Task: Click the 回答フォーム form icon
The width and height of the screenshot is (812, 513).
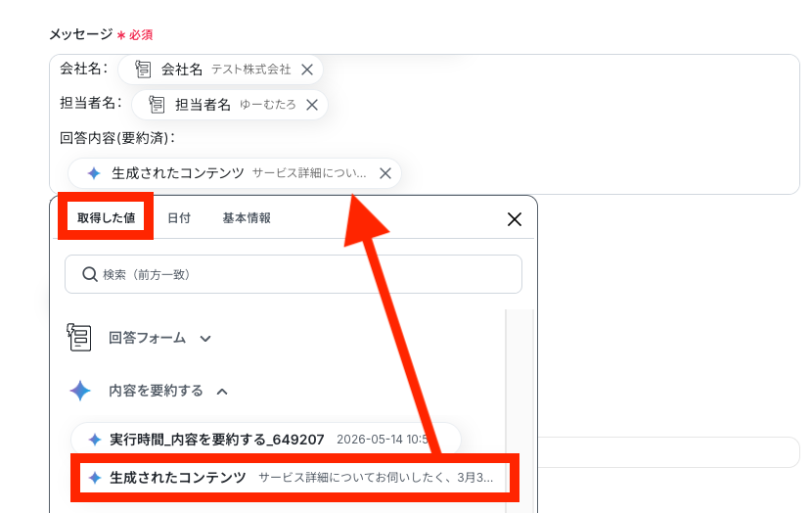Action: [x=79, y=338]
